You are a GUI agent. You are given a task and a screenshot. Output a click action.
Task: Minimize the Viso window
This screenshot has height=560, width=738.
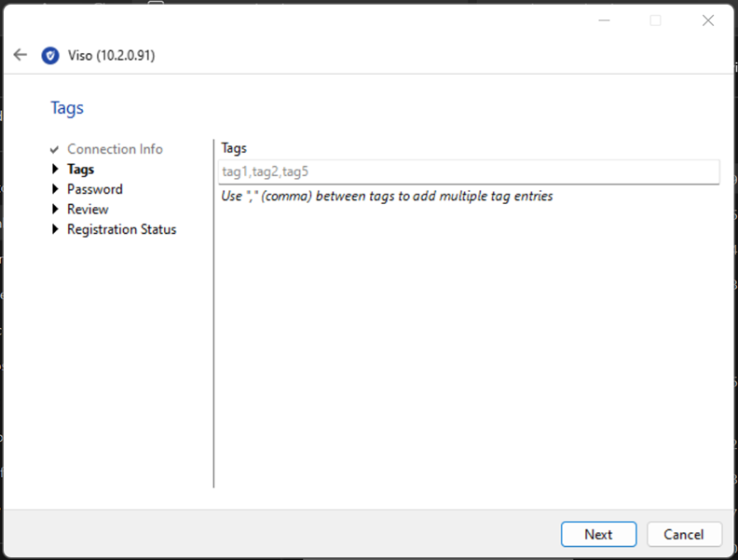coord(605,20)
